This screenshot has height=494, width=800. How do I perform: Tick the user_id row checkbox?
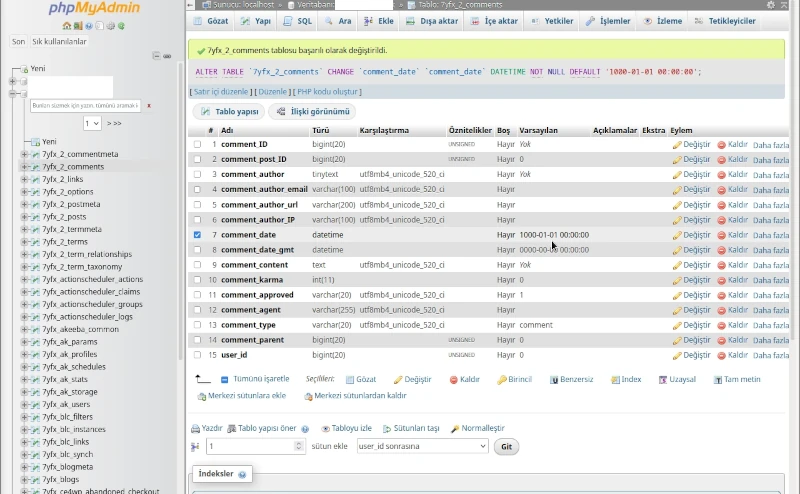point(197,355)
